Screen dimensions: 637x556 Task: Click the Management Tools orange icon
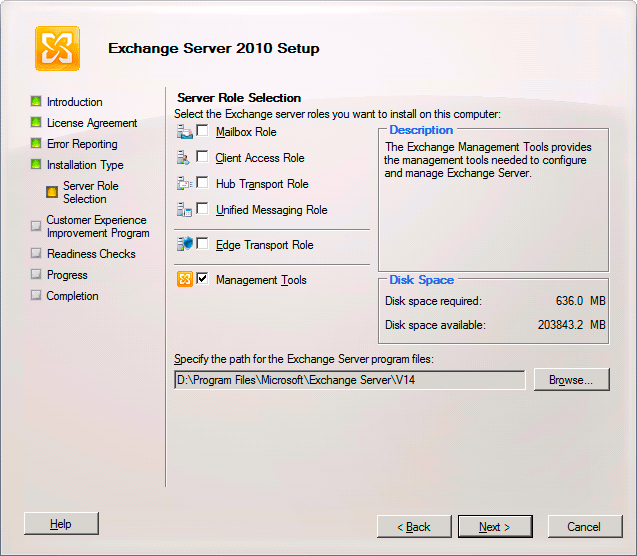(185, 279)
